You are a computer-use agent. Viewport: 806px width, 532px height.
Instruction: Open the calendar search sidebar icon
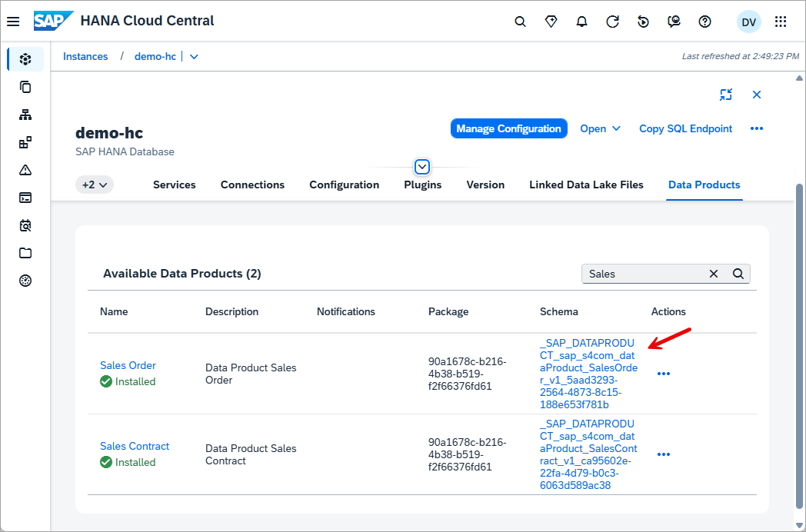pyautogui.click(x=25, y=225)
